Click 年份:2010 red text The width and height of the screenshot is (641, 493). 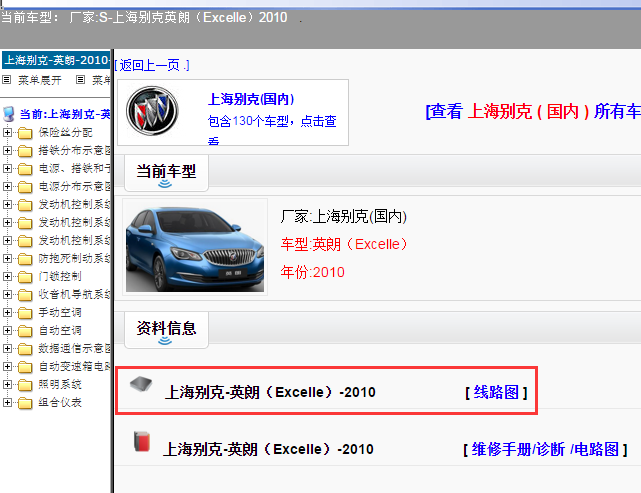coord(312,272)
